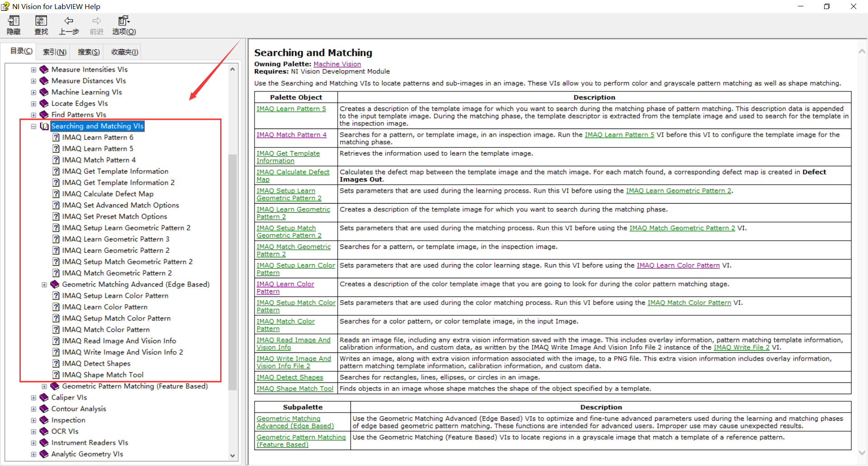The height and width of the screenshot is (466, 868).
Task: Select IMAQ Match Geometric Pattern 2 tree entry
Action: point(117,273)
